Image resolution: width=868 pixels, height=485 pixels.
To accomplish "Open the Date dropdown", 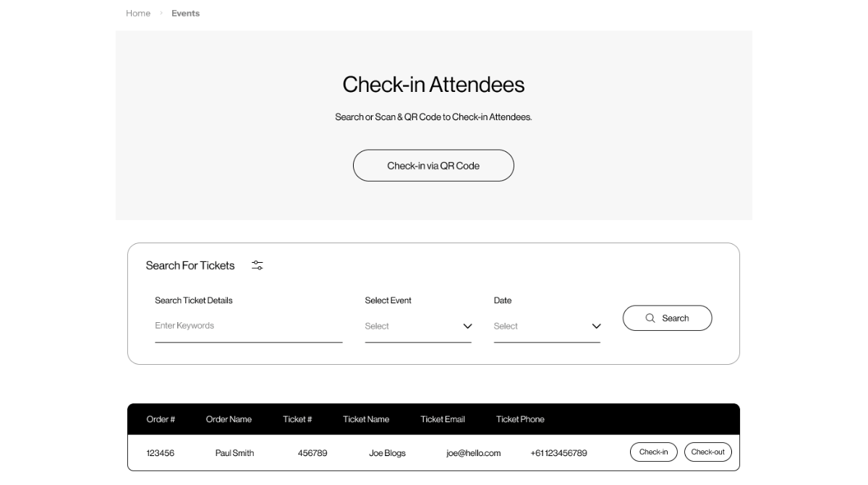I will click(x=547, y=326).
